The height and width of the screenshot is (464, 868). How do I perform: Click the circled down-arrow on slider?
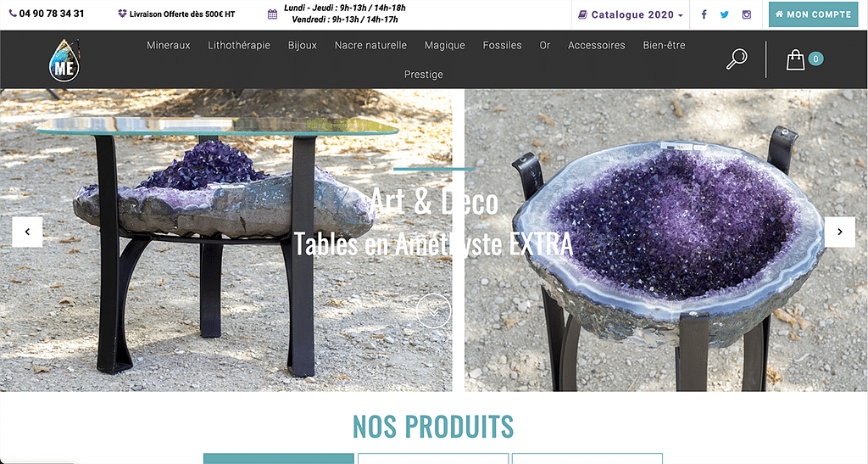point(433,310)
